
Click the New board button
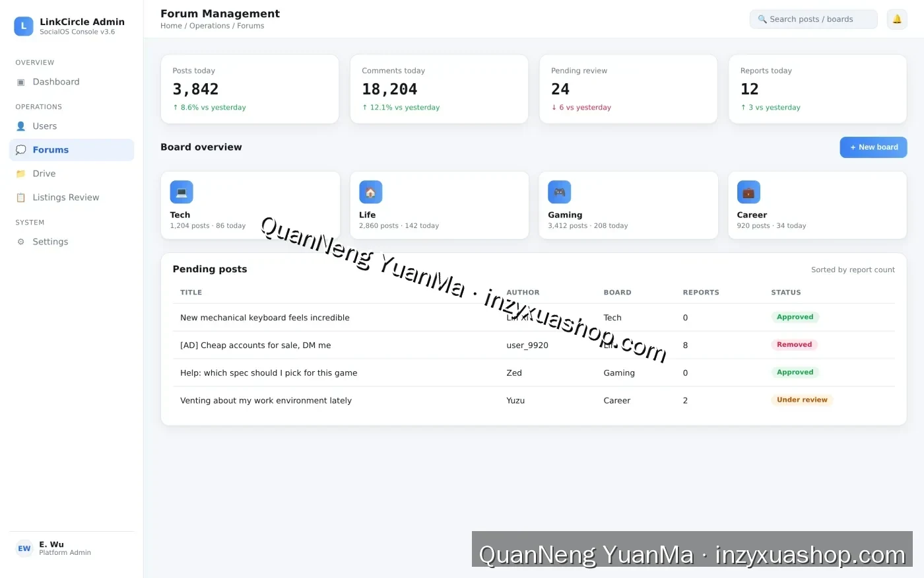coord(873,147)
